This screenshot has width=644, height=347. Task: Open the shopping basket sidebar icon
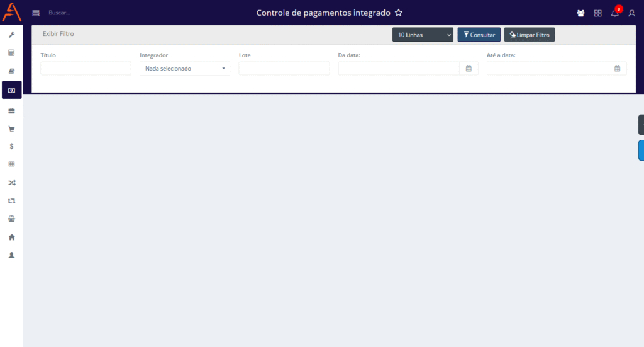click(11, 219)
